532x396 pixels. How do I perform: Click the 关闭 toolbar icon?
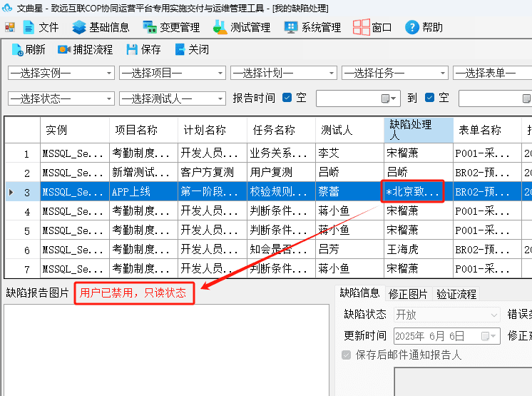180,49
